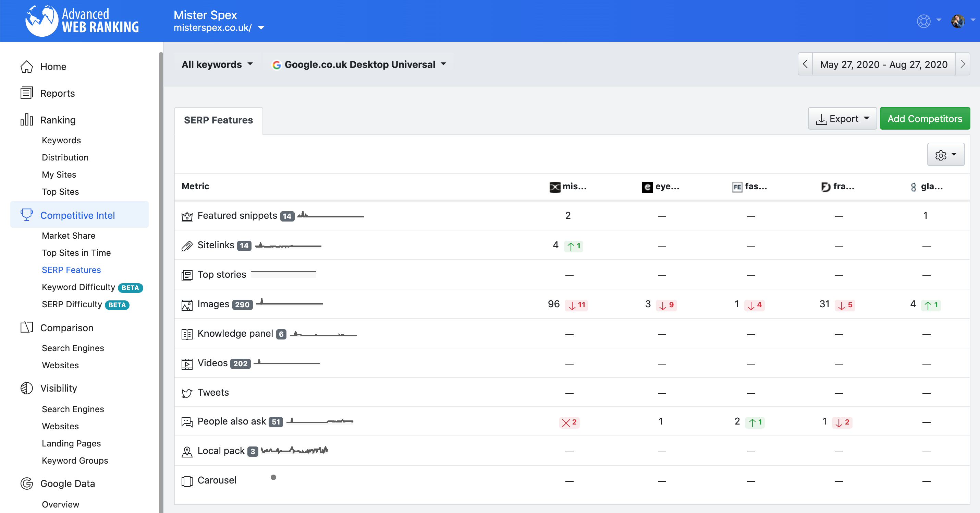Open Keywords under Ranking

click(61, 140)
